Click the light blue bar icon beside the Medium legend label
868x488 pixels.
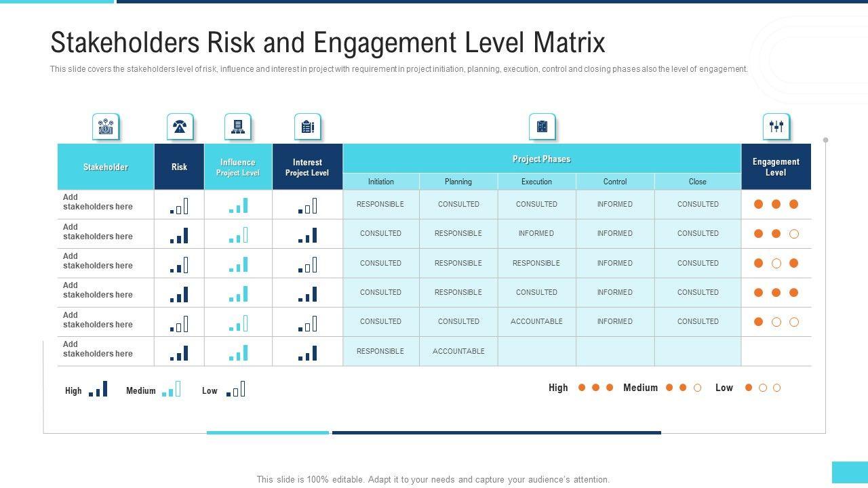tap(171, 389)
